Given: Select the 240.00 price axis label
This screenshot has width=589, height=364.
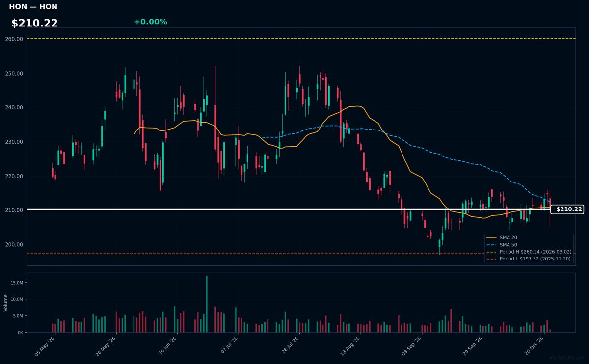Looking at the screenshot, I should tap(14, 107).
